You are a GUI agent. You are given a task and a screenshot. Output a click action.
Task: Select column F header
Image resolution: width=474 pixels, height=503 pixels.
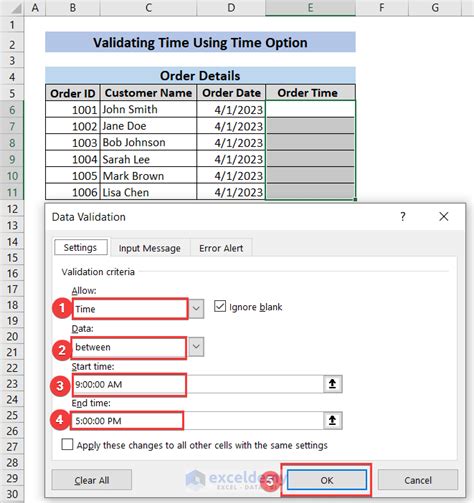point(382,8)
